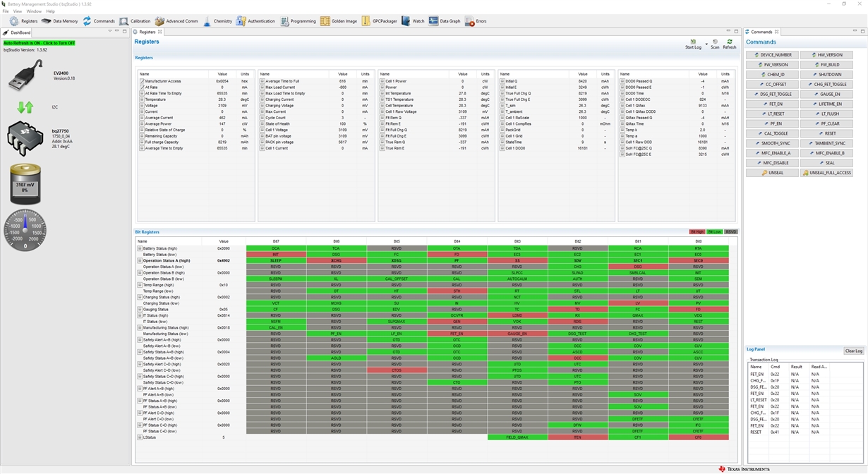Image resolution: width=868 pixels, height=474 pixels.
Task: Open the Window menu
Action: (x=33, y=11)
